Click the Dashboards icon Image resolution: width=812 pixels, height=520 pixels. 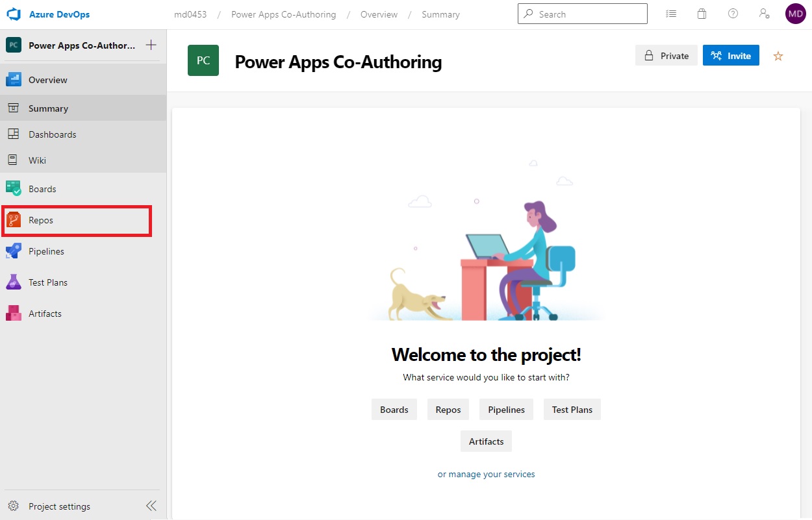14,134
